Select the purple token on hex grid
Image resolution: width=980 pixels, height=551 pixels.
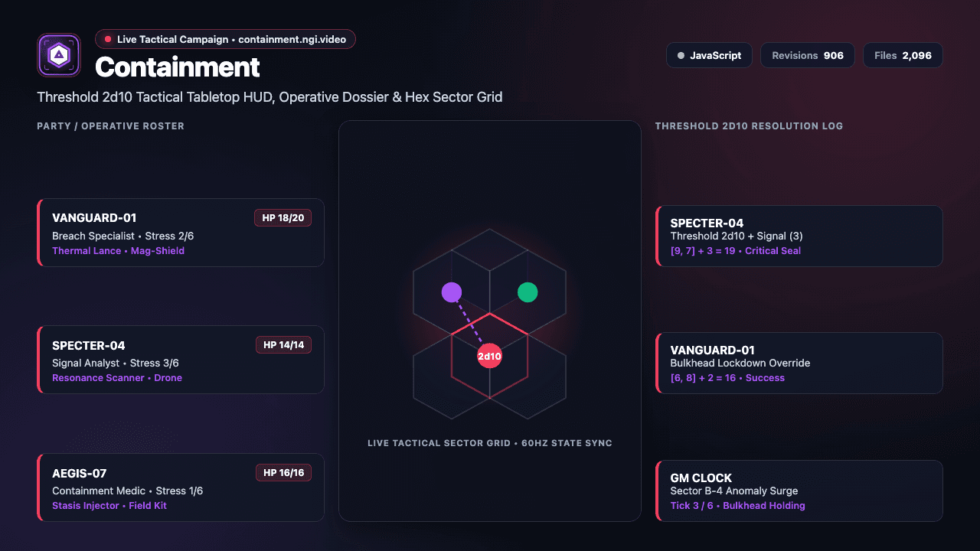452,292
